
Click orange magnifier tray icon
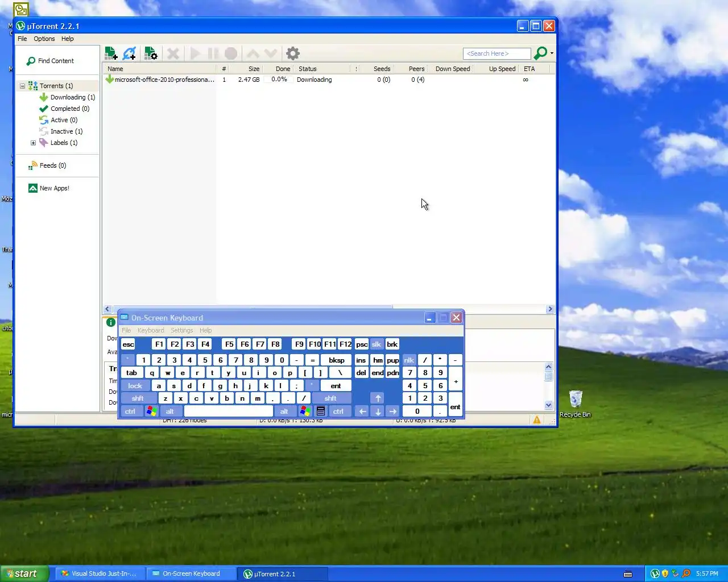pos(686,573)
